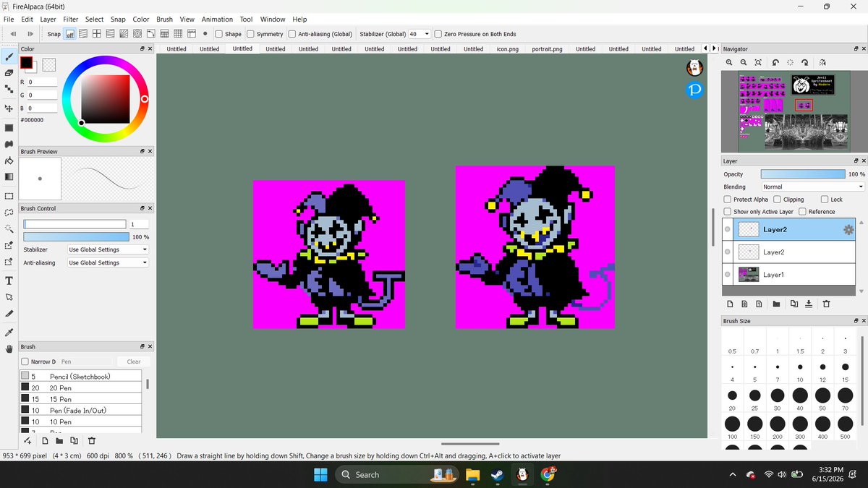Toggle Narrow Down brush filter checkbox
The height and width of the screenshot is (488, 868).
pyautogui.click(x=25, y=361)
